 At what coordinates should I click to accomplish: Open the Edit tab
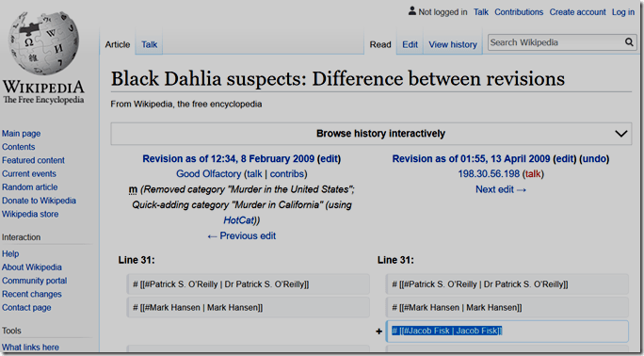pyautogui.click(x=410, y=44)
